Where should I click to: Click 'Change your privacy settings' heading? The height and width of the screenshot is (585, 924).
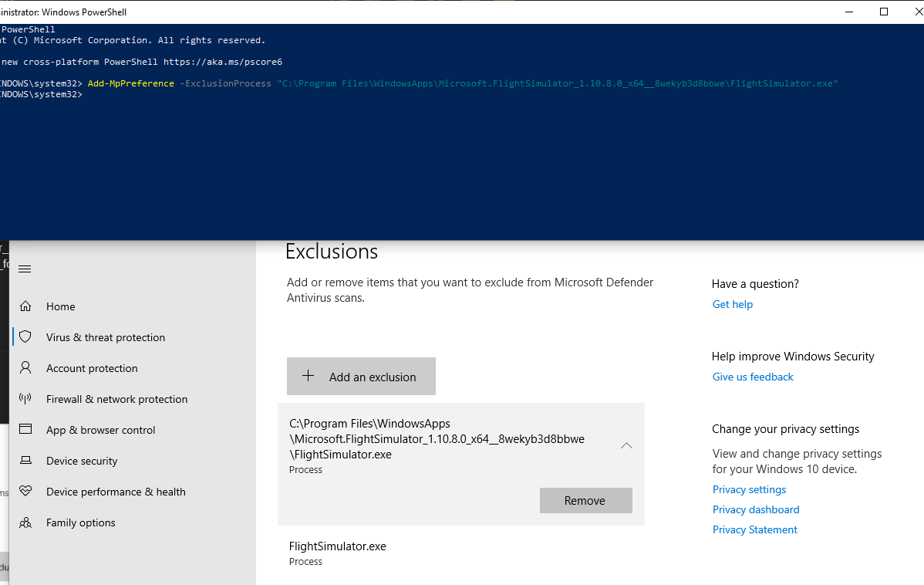coord(785,429)
